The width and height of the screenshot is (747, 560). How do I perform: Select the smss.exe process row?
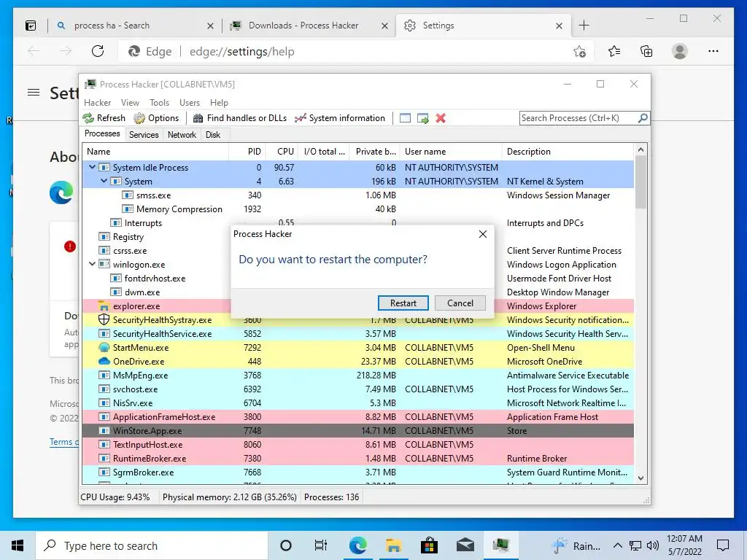(x=358, y=195)
